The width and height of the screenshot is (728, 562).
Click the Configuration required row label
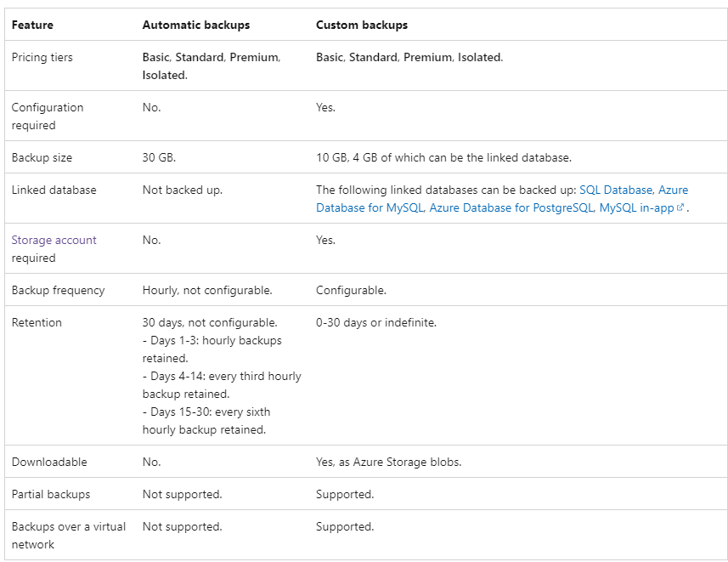click(x=47, y=116)
